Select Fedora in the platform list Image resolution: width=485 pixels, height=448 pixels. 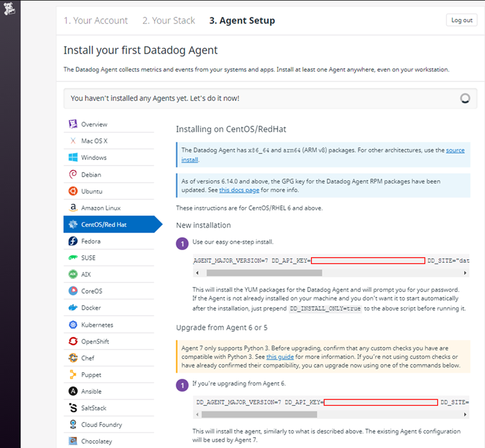coord(109,241)
